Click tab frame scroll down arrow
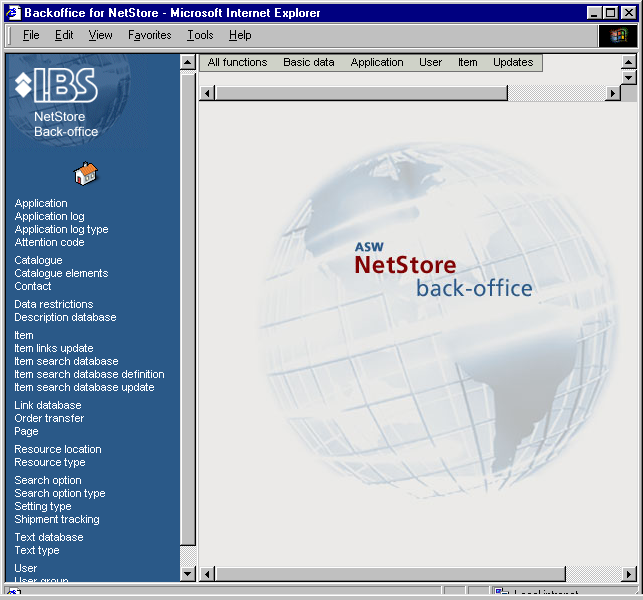Screen dimensions: 643x600 (629, 78)
